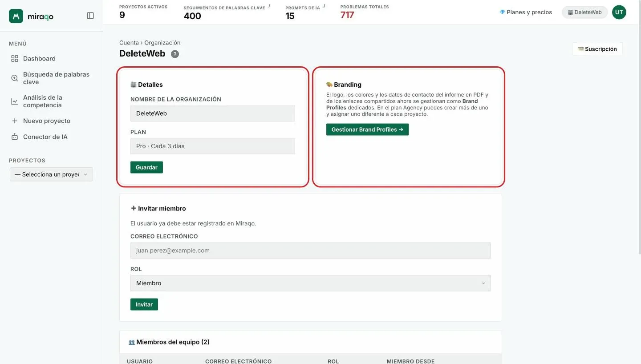Click the 400 keyword tracking value

tap(192, 16)
